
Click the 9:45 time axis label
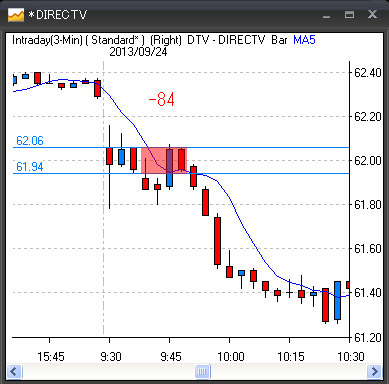(171, 357)
